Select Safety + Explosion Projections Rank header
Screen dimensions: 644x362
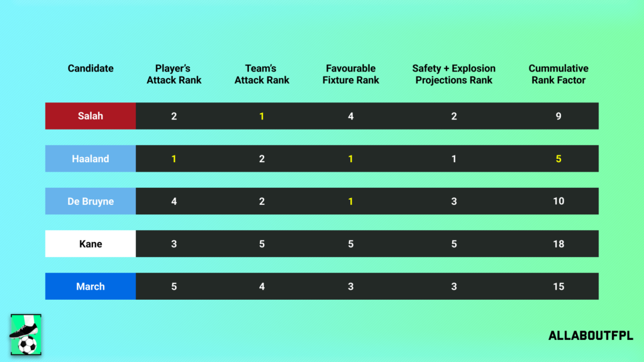pos(453,74)
